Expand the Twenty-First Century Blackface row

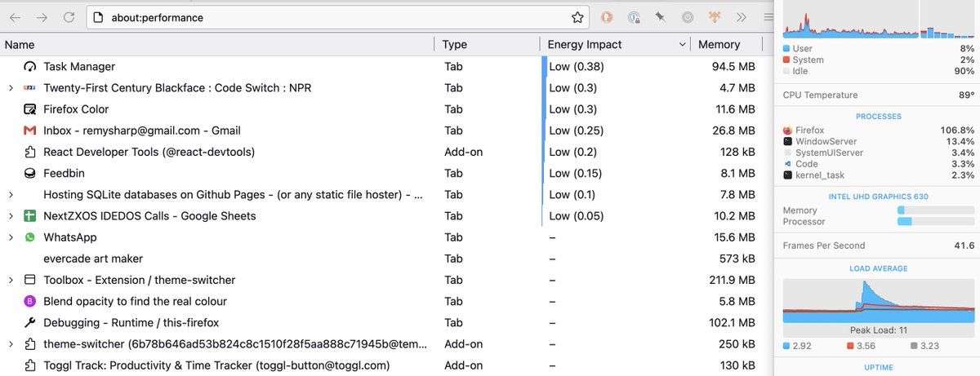click(x=11, y=88)
